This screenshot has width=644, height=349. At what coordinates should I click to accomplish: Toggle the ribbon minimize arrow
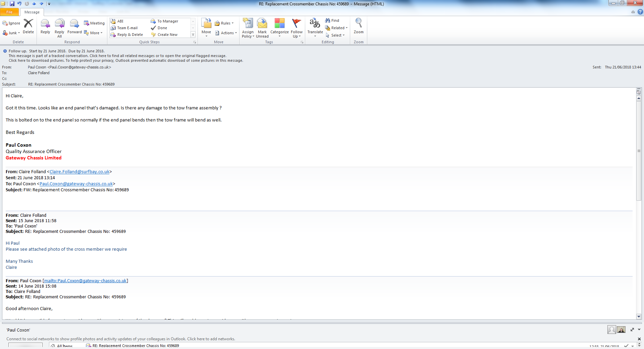(x=633, y=12)
